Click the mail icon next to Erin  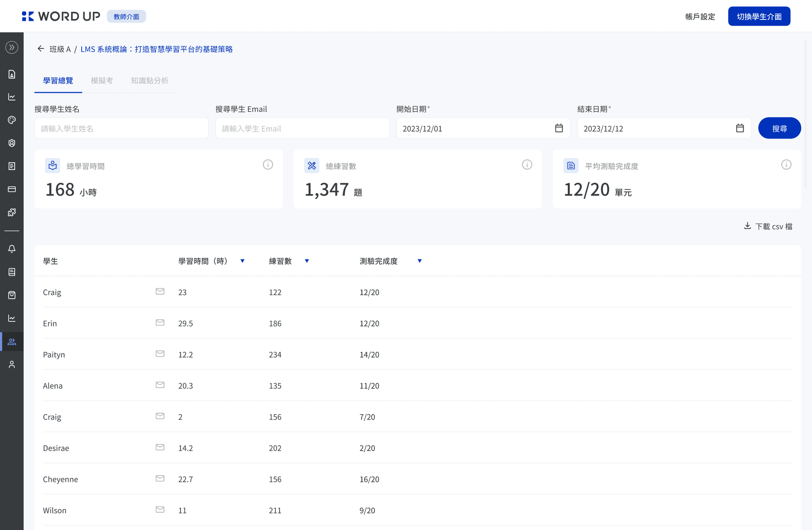[160, 323]
